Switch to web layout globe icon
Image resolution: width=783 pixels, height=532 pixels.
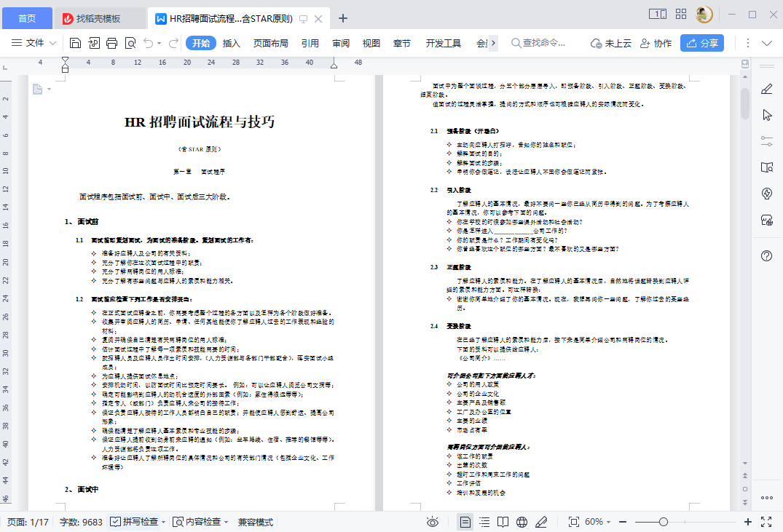(x=522, y=522)
